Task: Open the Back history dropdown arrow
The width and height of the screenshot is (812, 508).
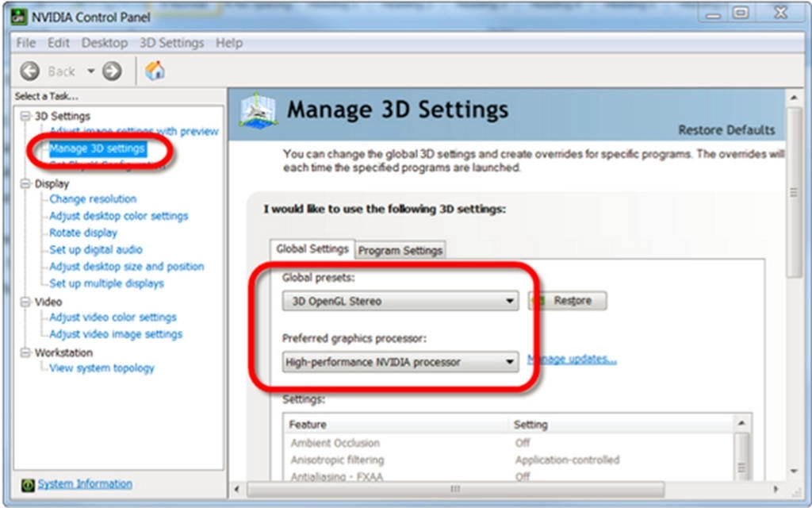Action: pyautogui.click(x=90, y=71)
